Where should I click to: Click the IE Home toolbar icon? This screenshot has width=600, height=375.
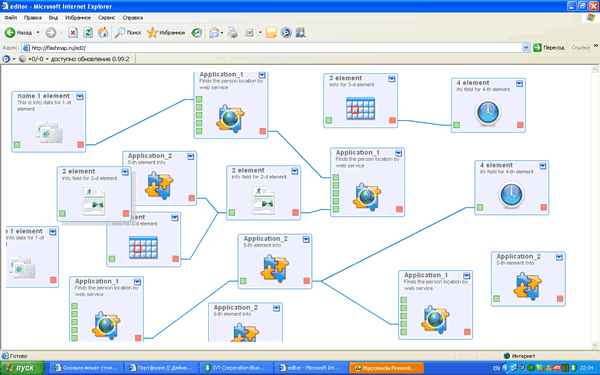coord(103,33)
